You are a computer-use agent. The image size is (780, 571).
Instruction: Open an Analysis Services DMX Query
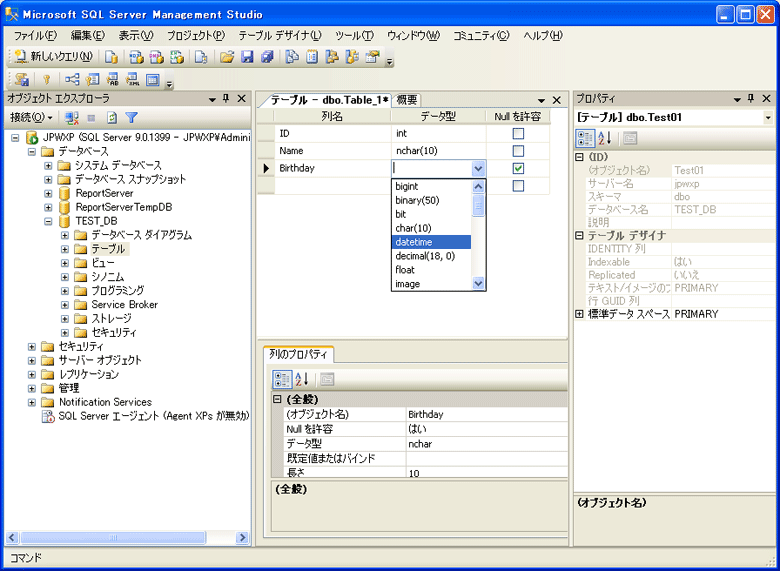(x=157, y=58)
